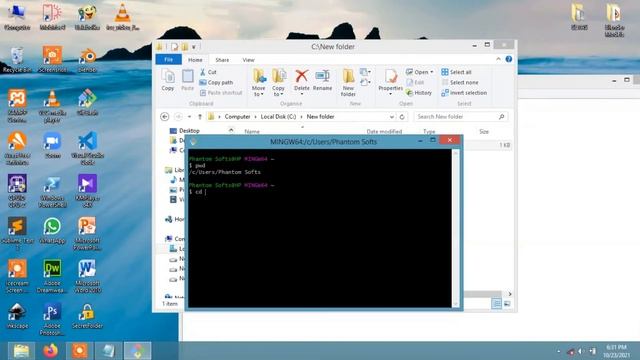Collapse the Explorer ribbon with the chevron
Screen dimensions: 640x360
498,59
